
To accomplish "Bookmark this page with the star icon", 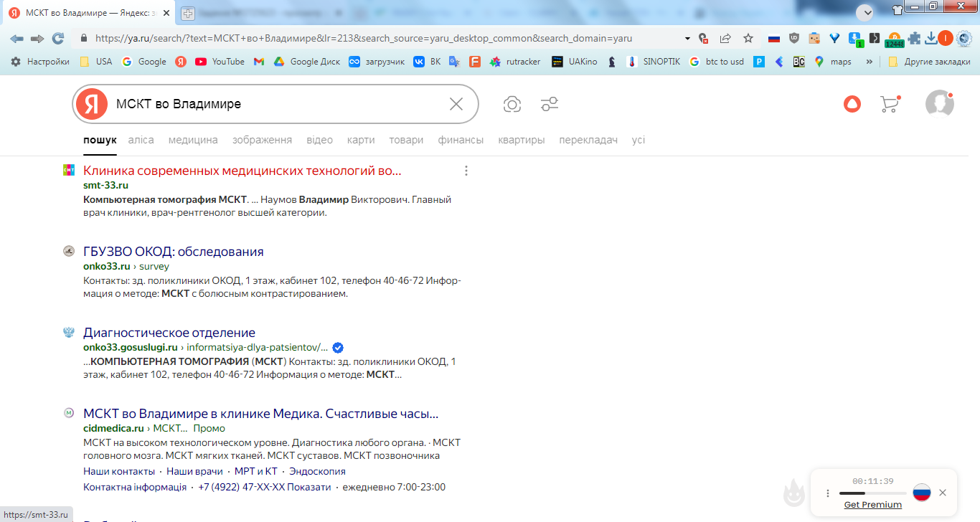I will click(748, 39).
